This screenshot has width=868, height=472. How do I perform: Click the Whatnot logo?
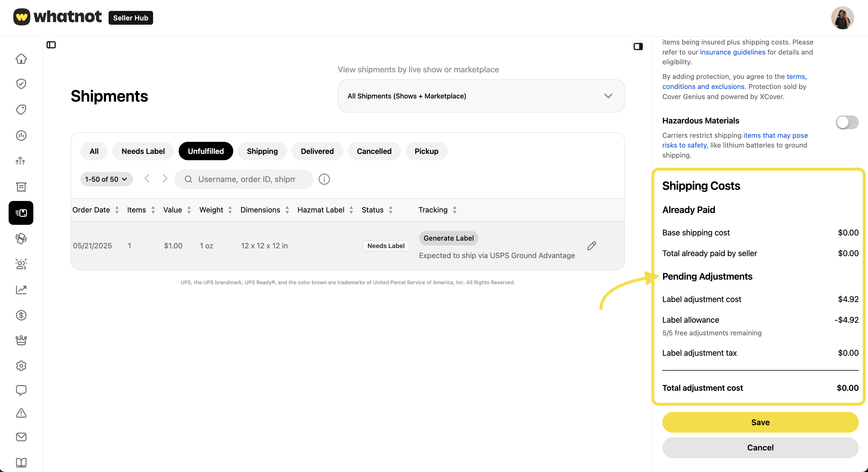click(x=57, y=17)
